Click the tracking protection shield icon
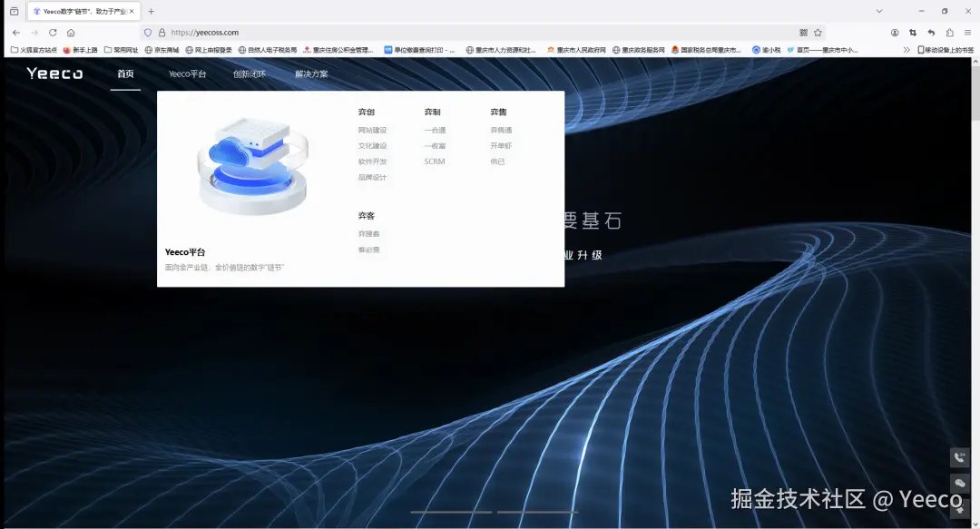 (148, 33)
